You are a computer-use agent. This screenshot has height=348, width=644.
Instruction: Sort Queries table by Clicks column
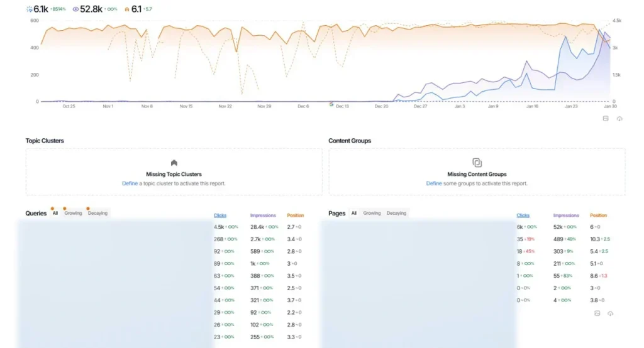(x=220, y=215)
